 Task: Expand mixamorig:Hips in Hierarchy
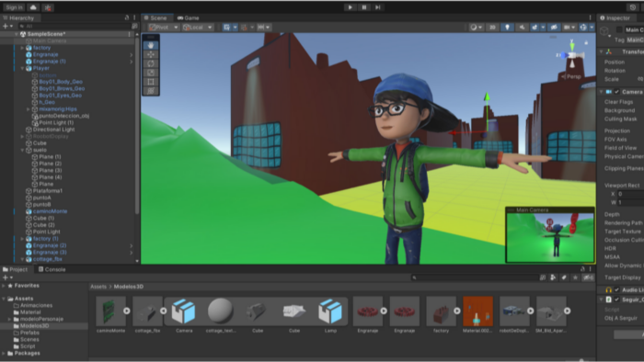[28, 109]
